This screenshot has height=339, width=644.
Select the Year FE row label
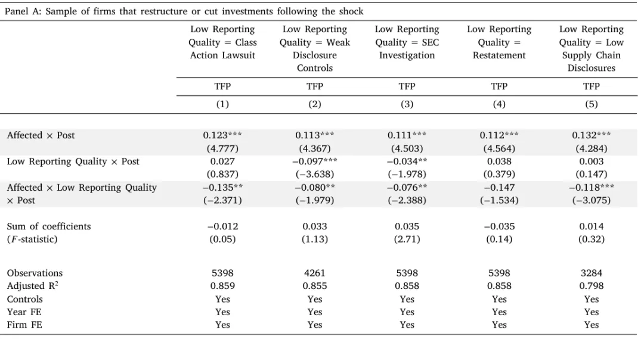coord(24,312)
